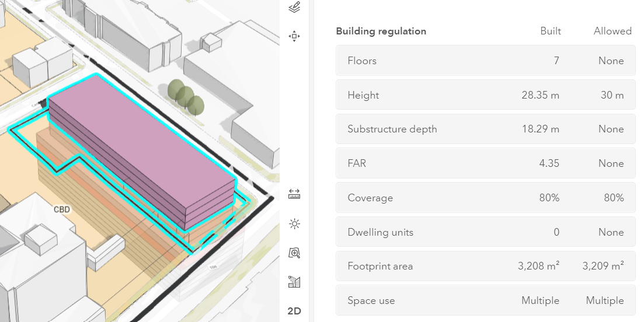Click the Floors regulation row label

click(x=362, y=61)
